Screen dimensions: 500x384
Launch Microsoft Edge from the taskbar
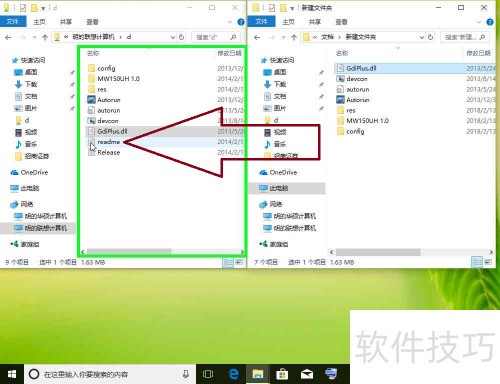pos(234,374)
